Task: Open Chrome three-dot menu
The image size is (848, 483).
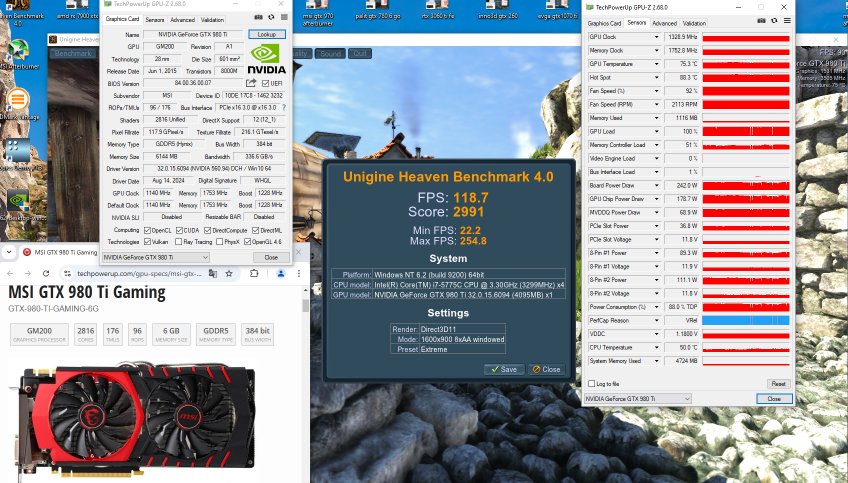Action: 299,274
